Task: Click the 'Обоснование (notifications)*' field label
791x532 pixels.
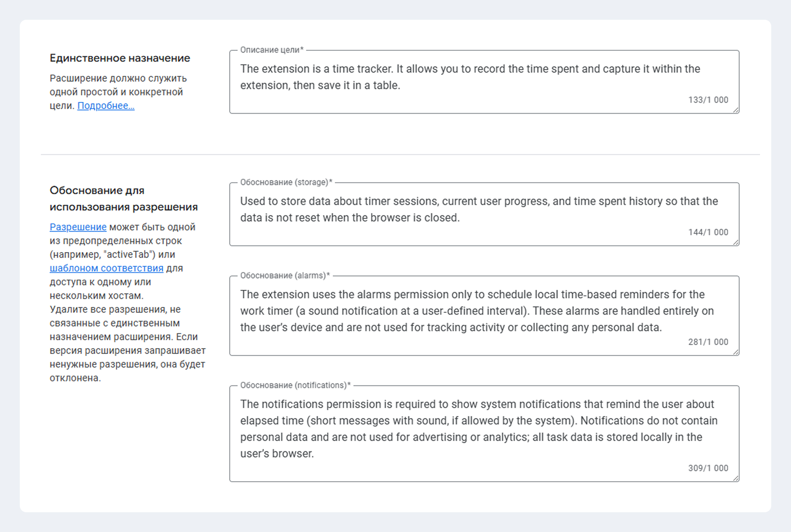Action: [x=295, y=385]
